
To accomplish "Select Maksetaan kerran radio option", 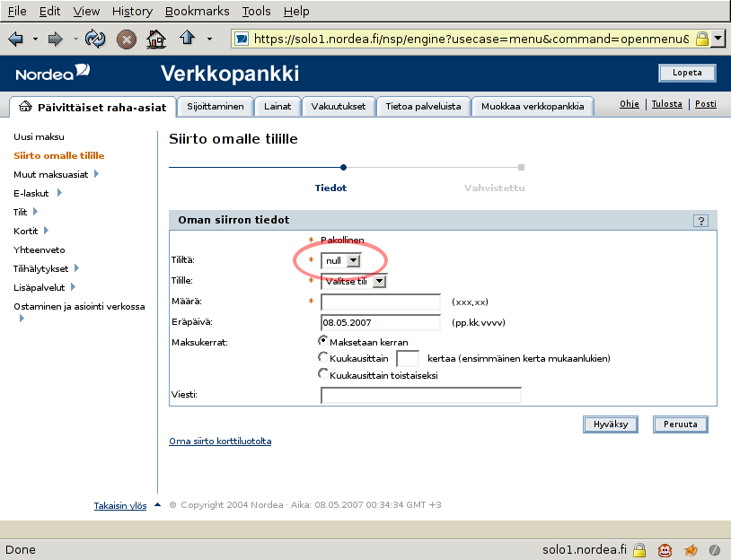I will 324,341.
